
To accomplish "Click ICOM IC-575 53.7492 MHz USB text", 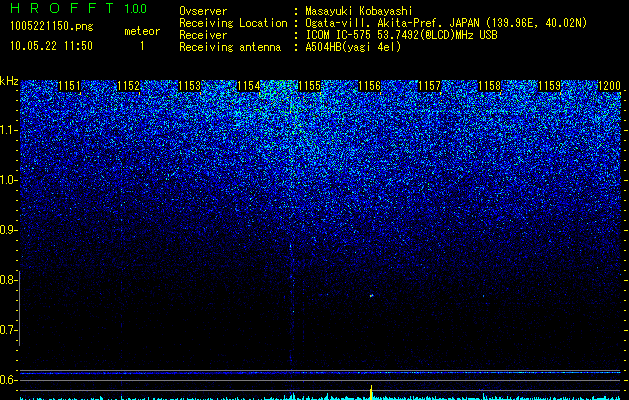I will [x=401, y=35].
